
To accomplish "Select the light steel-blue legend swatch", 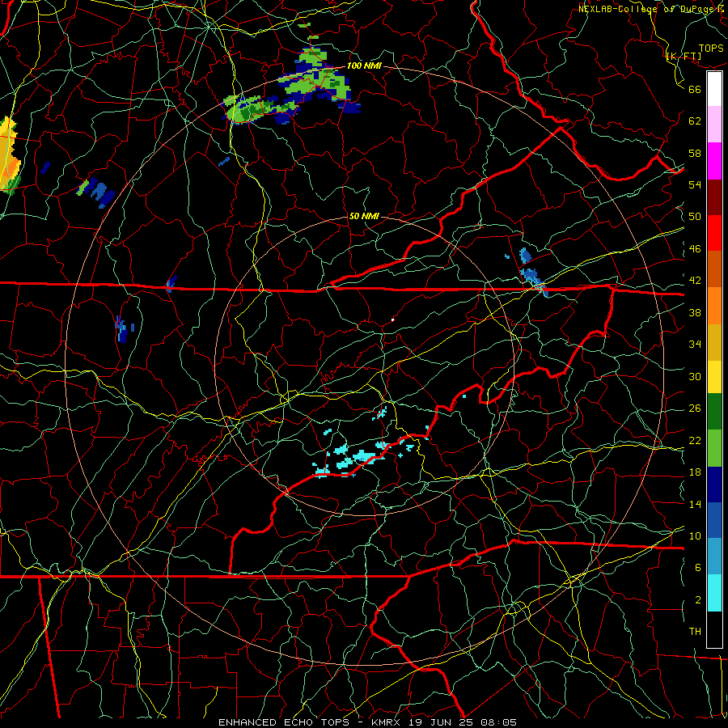I will pyautogui.click(x=714, y=557).
